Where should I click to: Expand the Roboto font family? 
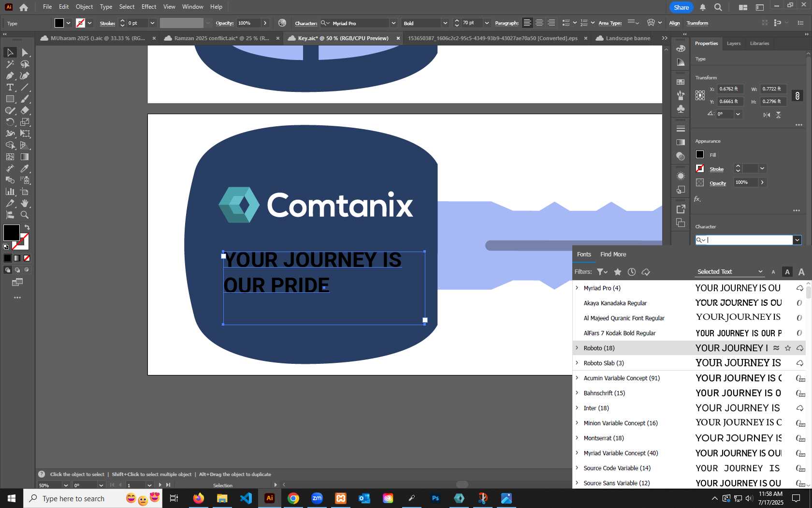[577, 348]
